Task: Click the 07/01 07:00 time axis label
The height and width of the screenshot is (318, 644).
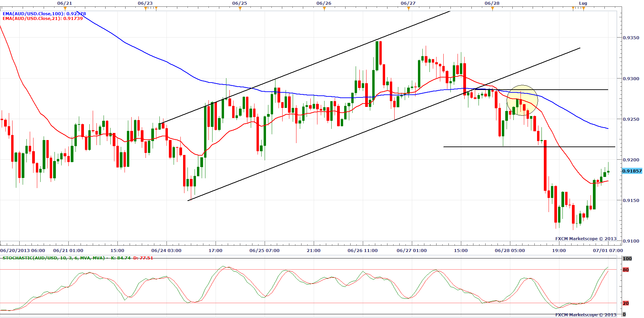Action: coord(607,251)
